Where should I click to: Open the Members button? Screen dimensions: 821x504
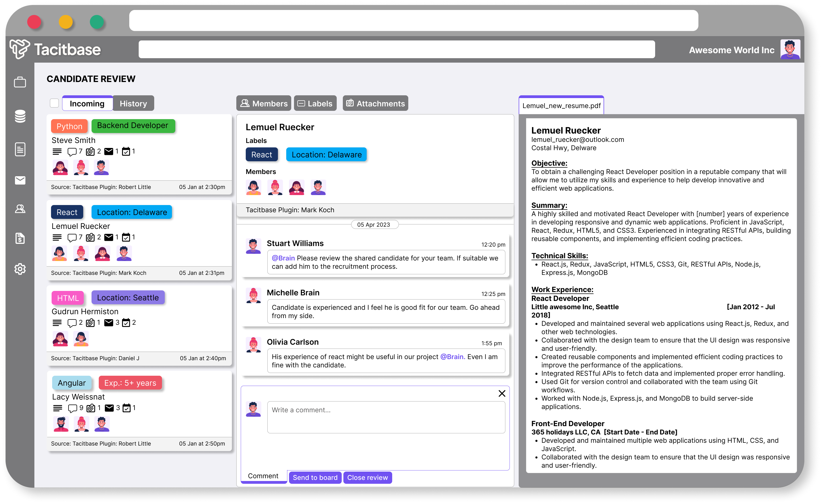click(263, 104)
